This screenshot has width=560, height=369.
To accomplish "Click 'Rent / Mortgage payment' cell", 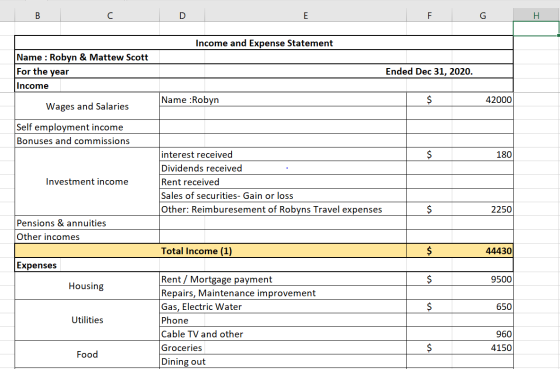I will pos(283,279).
